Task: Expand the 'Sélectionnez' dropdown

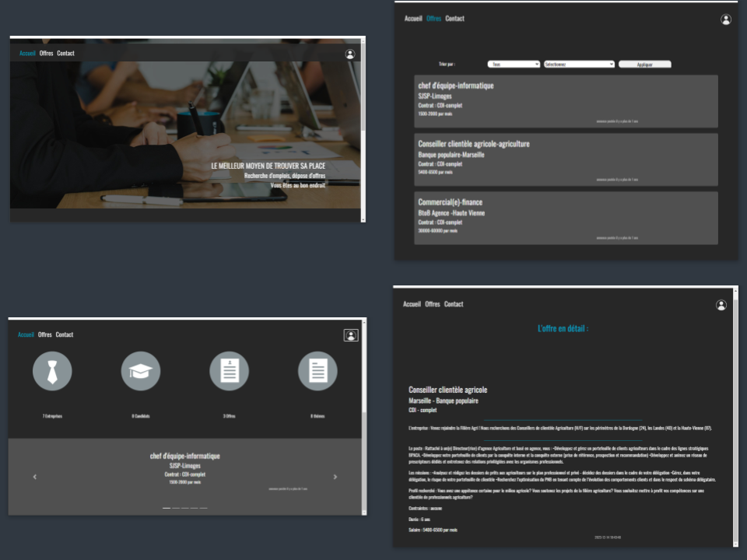Action: (x=579, y=65)
